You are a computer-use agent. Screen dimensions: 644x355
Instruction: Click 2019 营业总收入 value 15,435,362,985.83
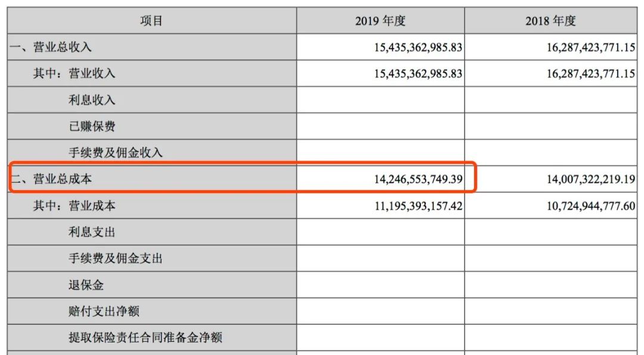(x=418, y=47)
